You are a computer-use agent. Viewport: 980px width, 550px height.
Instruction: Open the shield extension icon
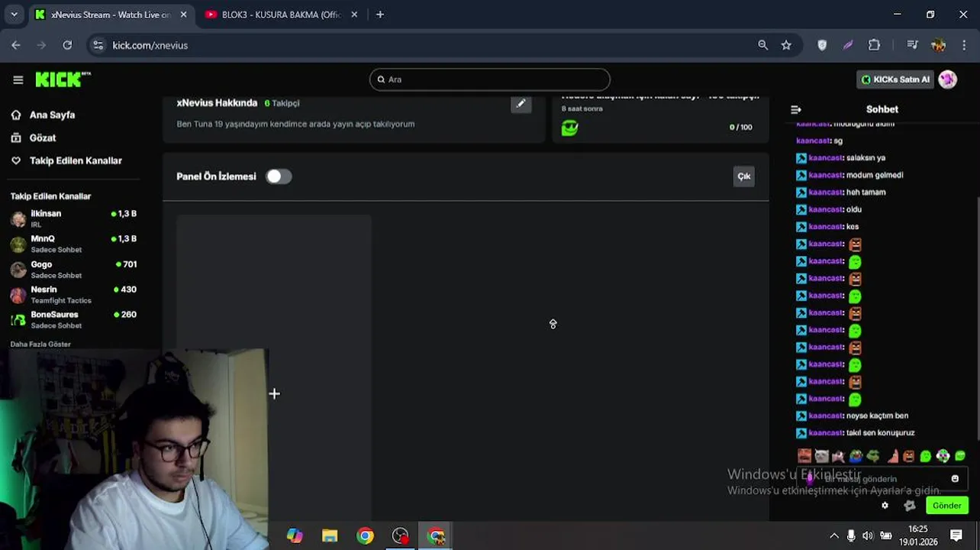(x=822, y=45)
